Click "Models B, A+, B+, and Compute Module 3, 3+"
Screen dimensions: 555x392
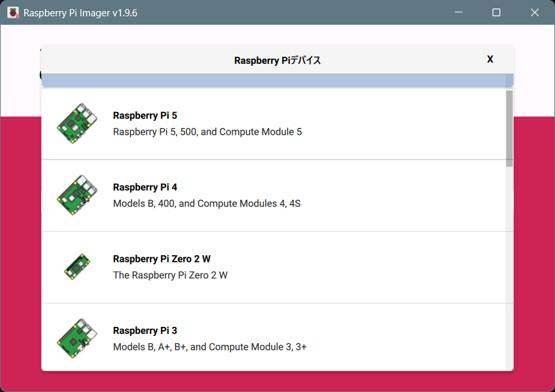(210, 347)
